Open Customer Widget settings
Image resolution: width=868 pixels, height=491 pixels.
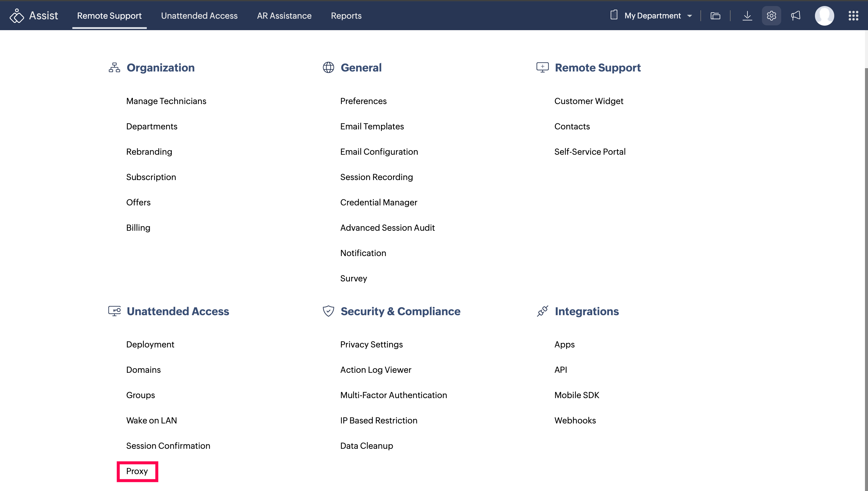click(588, 101)
